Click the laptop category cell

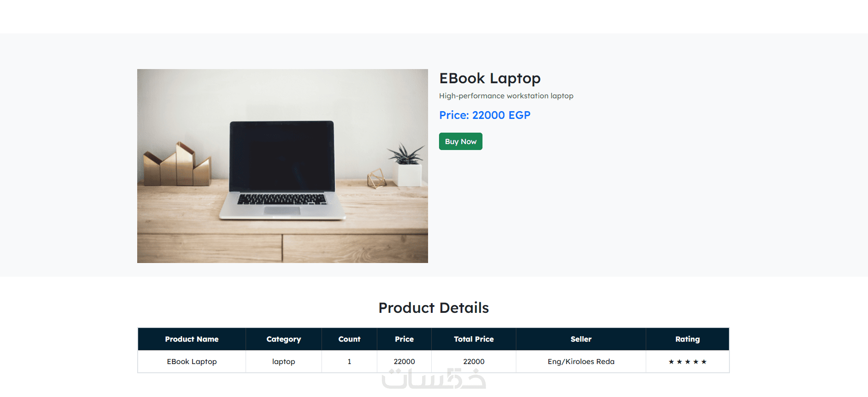(284, 361)
